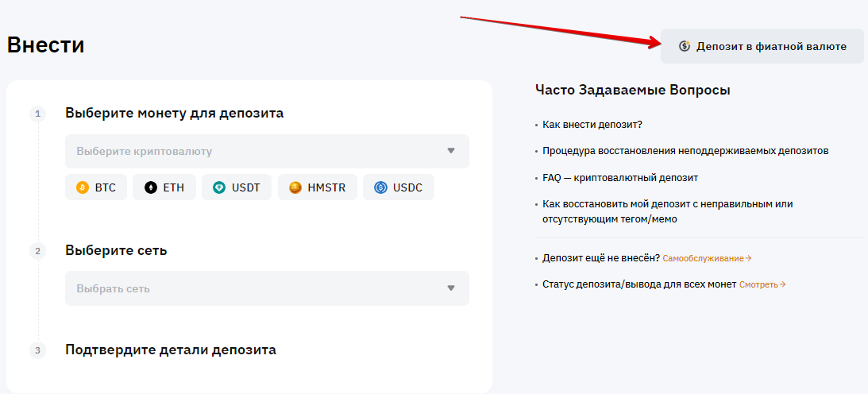
Task: Click the blue USDC logo icon
Action: tap(381, 187)
